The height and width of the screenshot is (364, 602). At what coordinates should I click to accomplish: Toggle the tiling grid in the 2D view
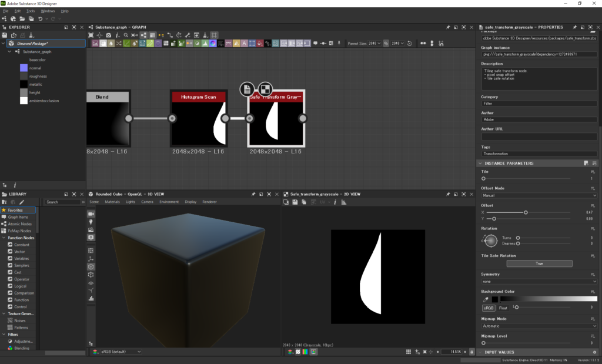tap(409, 352)
